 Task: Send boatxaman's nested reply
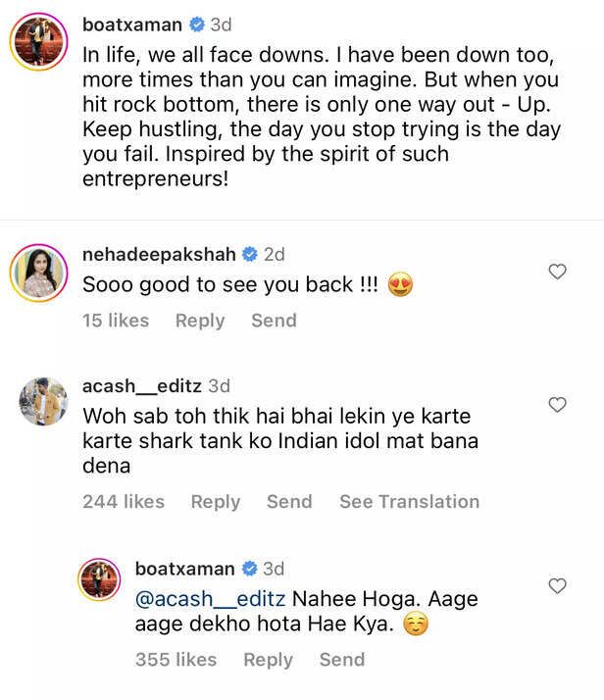point(341,660)
